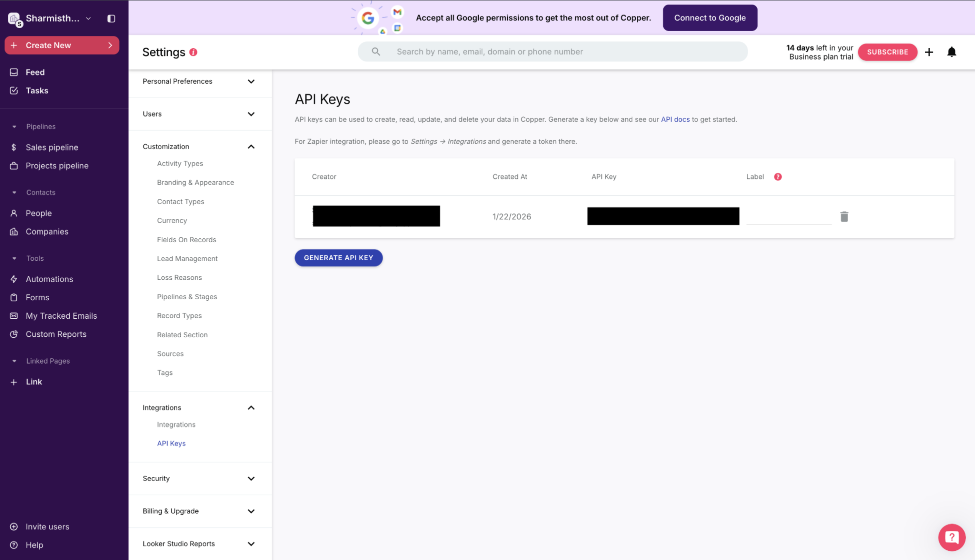Viewport: 975px width, 560px height.
Task: Open Integrations settings sub-item
Action: [176, 425]
